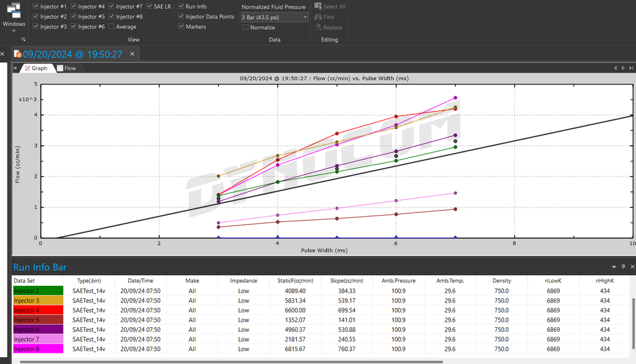Click the Replace icon
Image resolution: width=636 pixels, height=364 pixels.
[318, 27]
